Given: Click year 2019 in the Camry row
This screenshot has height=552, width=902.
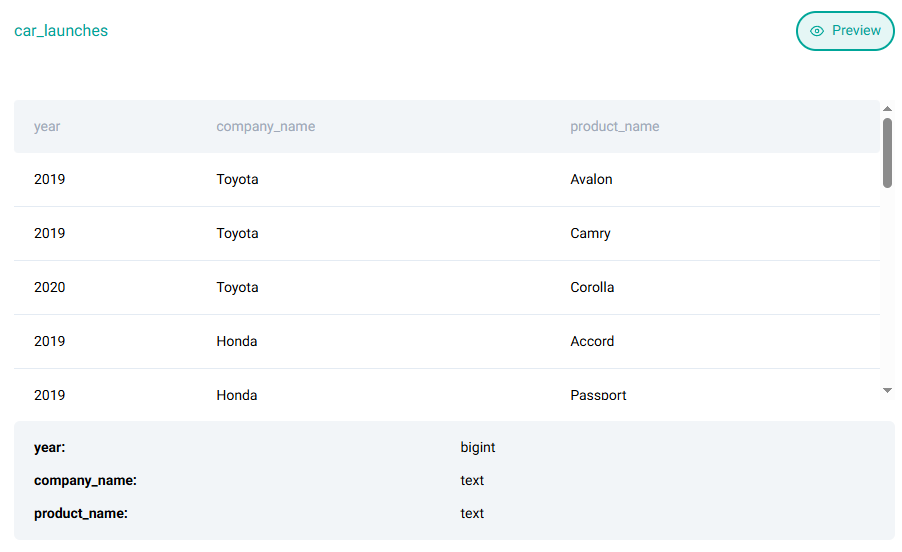Looking at the screenshot, I should click(49, 233).
